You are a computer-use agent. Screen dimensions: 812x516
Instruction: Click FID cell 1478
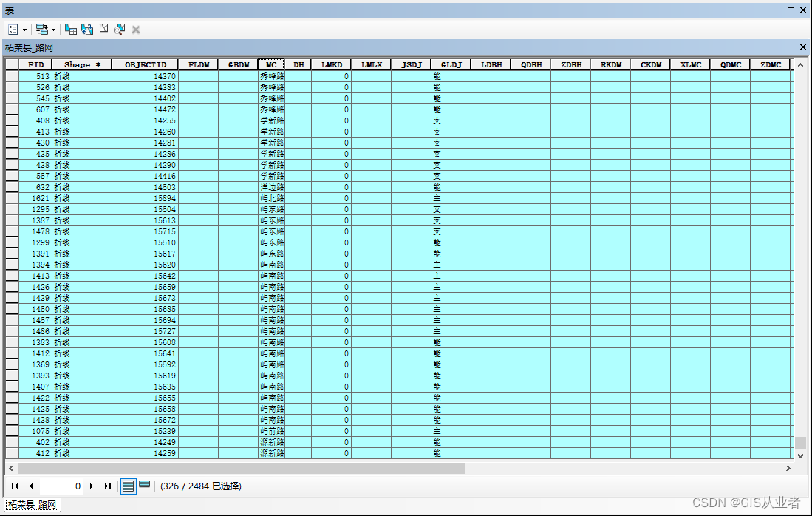point(35,231)
